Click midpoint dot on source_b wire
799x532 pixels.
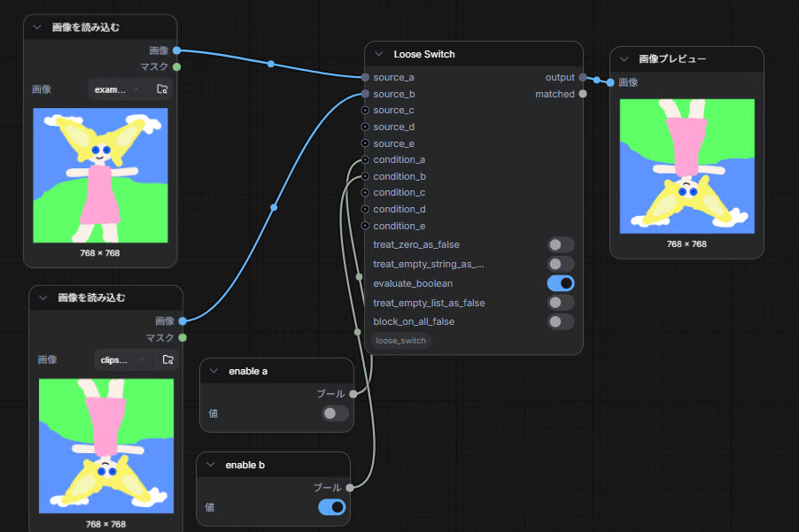[x=274, y=207]
